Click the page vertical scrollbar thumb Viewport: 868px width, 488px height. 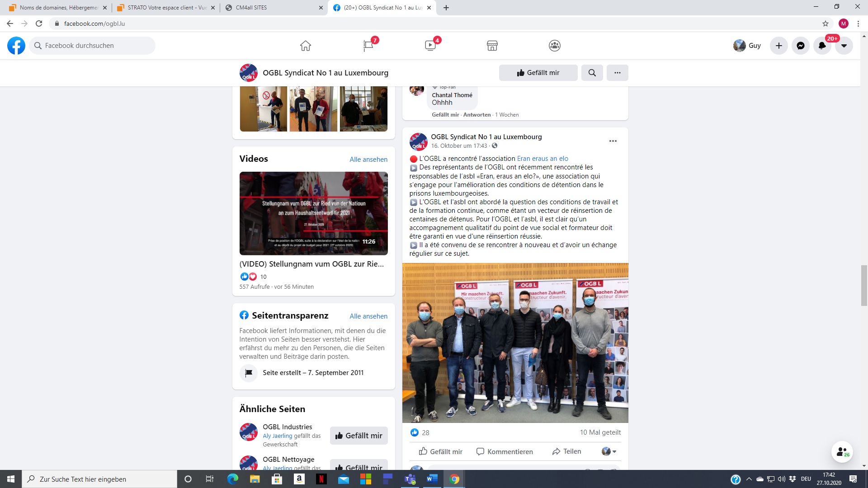[864, 286]
